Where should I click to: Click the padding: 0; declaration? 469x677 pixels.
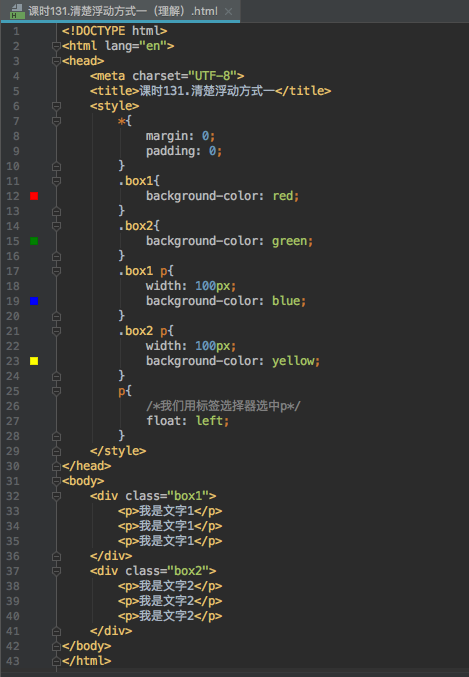click(184, 151)
